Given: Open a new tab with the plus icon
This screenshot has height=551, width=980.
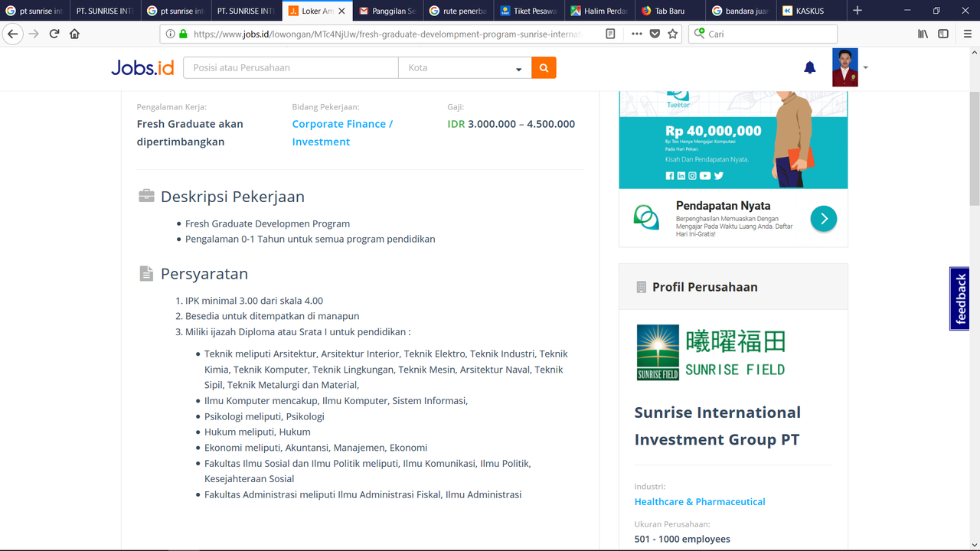Looking at the screenshot, I should 857,11.
